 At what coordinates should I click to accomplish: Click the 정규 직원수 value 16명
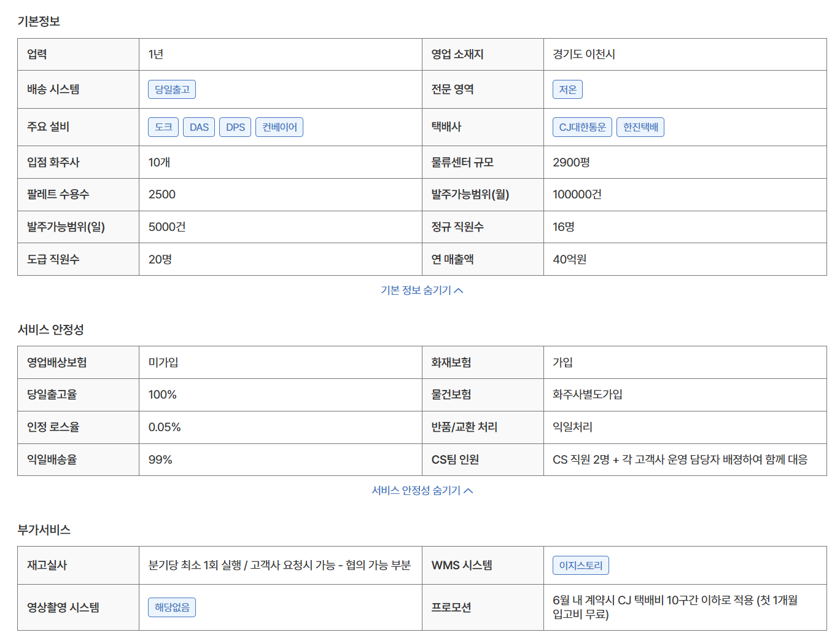click(x=564, y=227)
